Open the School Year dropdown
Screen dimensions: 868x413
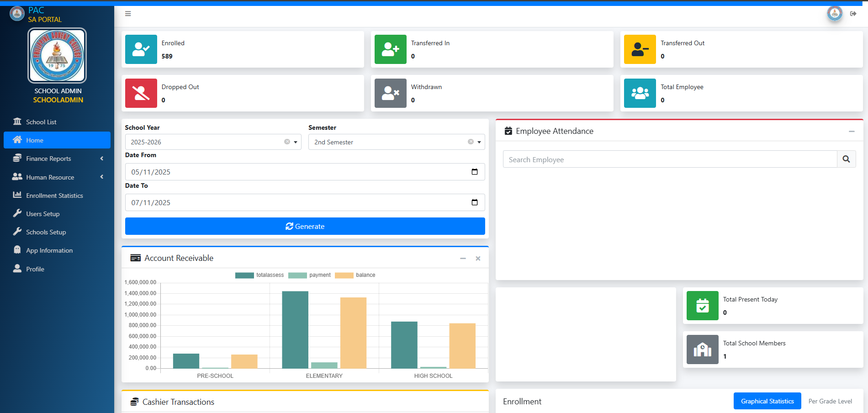296,142
